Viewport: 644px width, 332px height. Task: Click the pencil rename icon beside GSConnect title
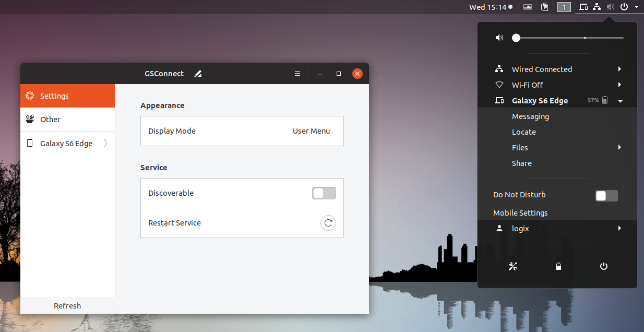(x=198, y=74)
